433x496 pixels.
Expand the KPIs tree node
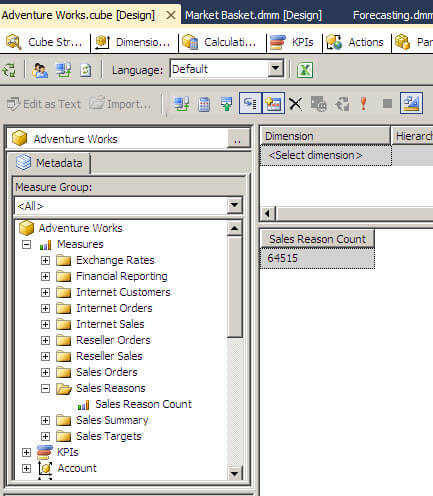pyautogui.click(x=26, y=452)
